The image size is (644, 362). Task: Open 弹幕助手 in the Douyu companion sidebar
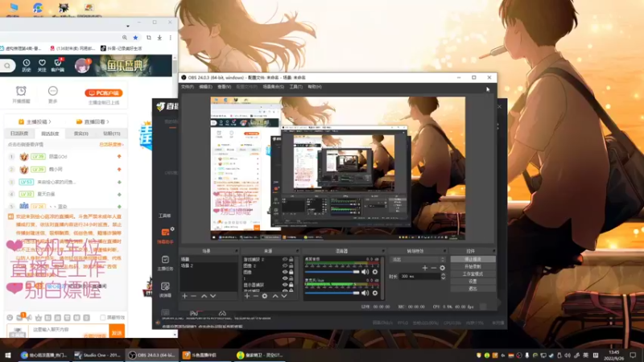(x=165, y=236)
